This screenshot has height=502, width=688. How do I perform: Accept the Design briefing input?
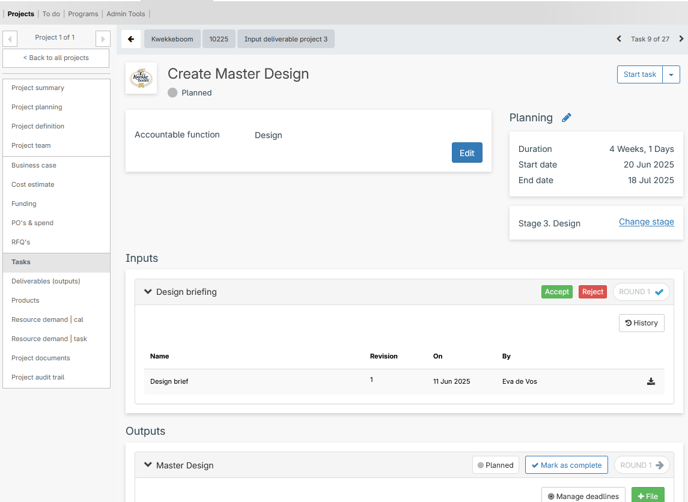(x=556, y=292)
